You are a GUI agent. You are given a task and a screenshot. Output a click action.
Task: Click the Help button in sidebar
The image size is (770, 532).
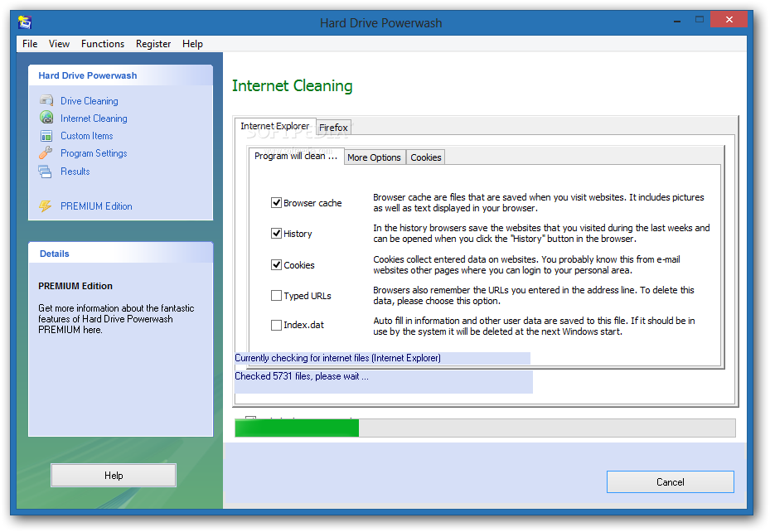[x=114, y=476]
